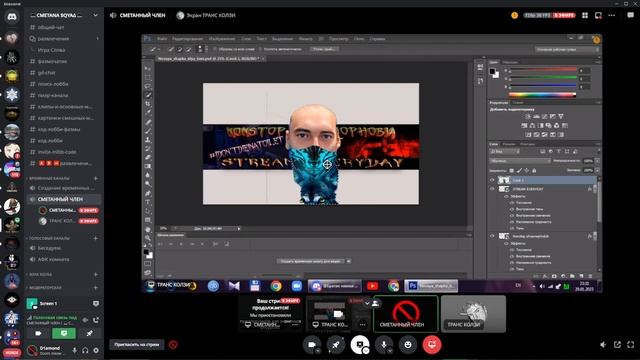
Task: Toggle eye of the third layer in Layers panel
Action: (x=492, y=236)
